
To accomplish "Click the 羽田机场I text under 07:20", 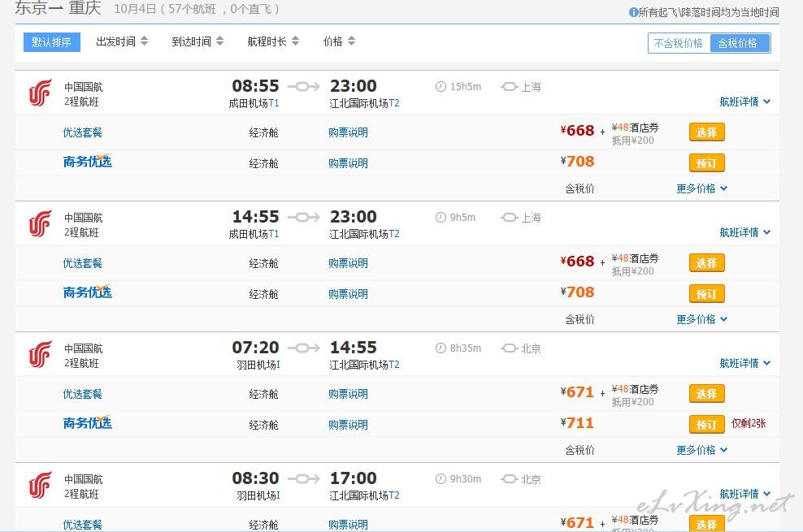I will [258, 365].
